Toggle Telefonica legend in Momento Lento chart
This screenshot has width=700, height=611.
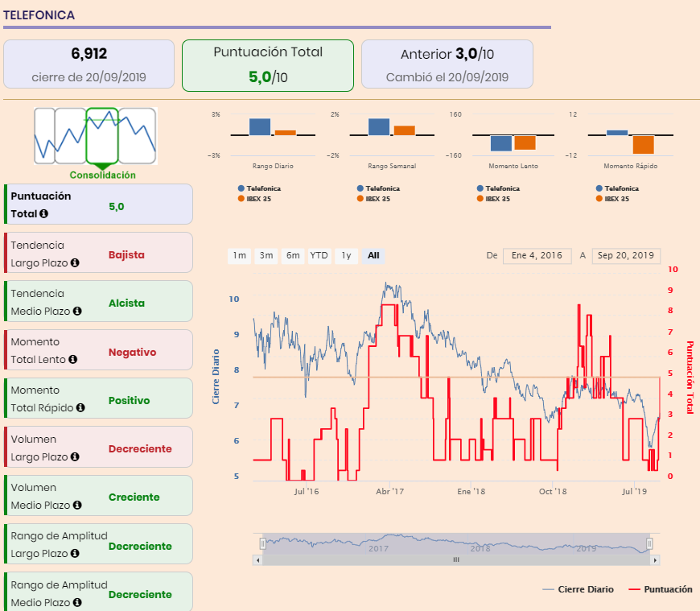point(498,188)
